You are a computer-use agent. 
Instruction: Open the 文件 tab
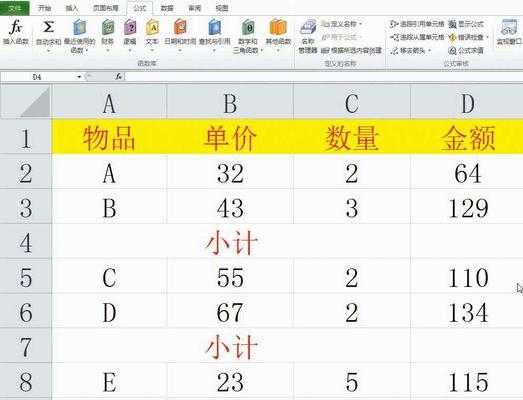(14, 8)
